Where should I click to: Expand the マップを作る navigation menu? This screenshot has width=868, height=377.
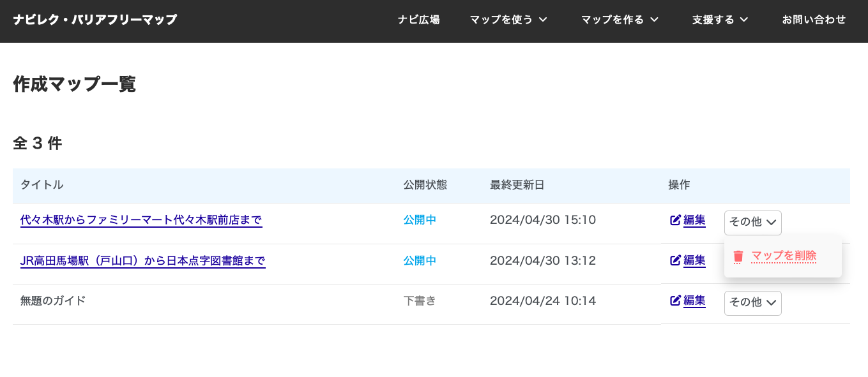point(620,20)
